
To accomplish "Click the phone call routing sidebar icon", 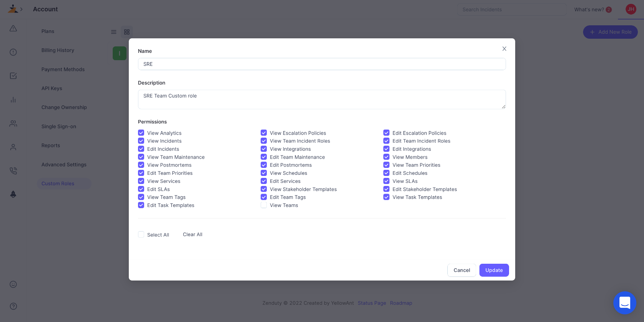I will [x=13, y=171].
